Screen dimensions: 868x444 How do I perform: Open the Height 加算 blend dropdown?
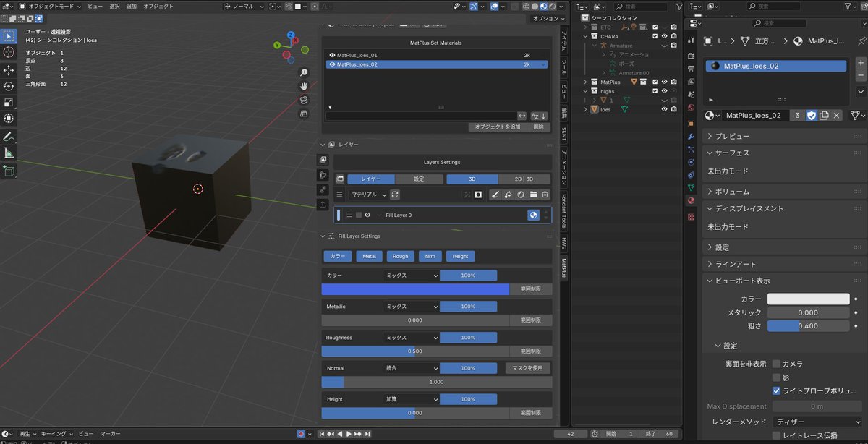(x=411, y=399)
